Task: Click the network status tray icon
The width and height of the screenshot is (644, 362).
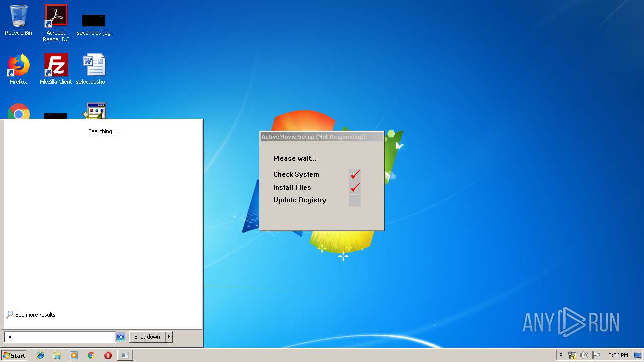Action: pyautogui.click(x=572, y=355)
